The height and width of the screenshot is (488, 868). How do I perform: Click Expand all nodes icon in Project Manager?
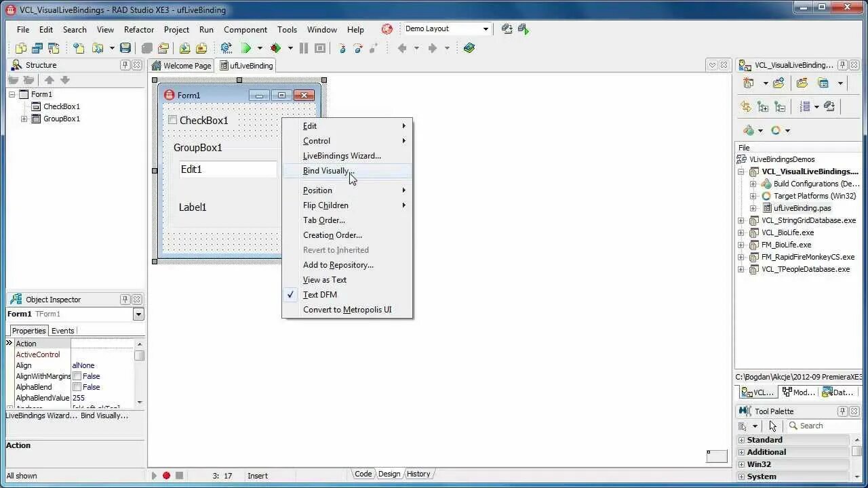[x=763, y=106]
